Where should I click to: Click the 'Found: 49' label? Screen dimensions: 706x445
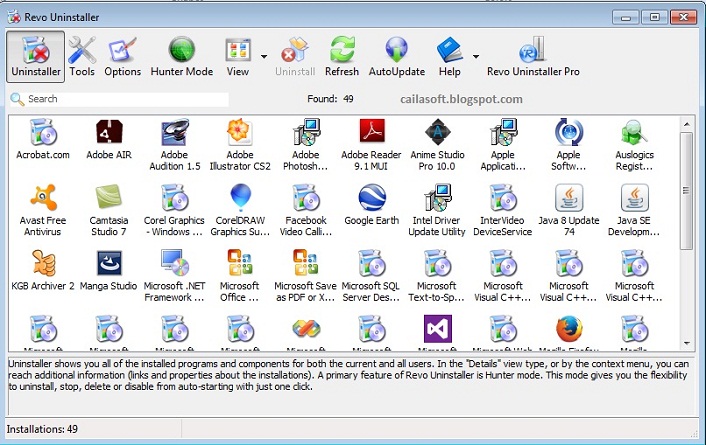[x=330, y=99]
